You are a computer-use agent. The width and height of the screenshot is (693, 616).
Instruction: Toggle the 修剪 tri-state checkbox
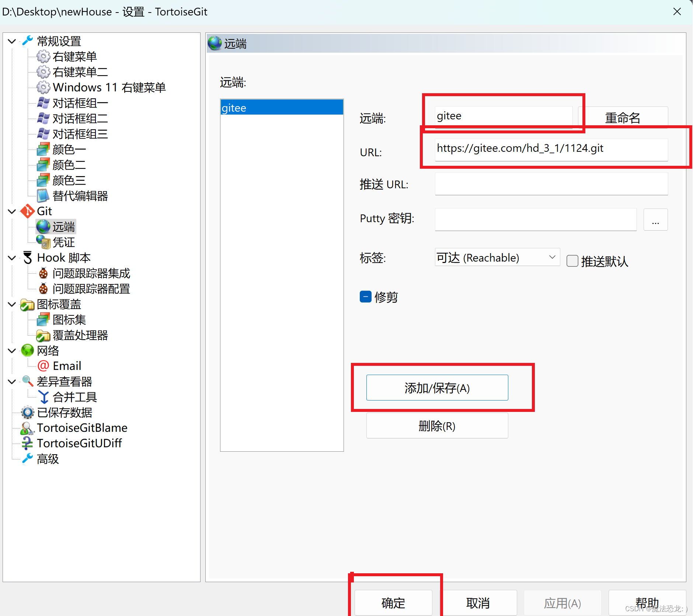tap(365, 297)
